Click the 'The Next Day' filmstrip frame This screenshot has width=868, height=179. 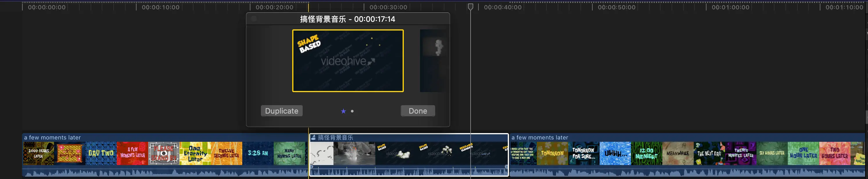[x=709, y=153]
